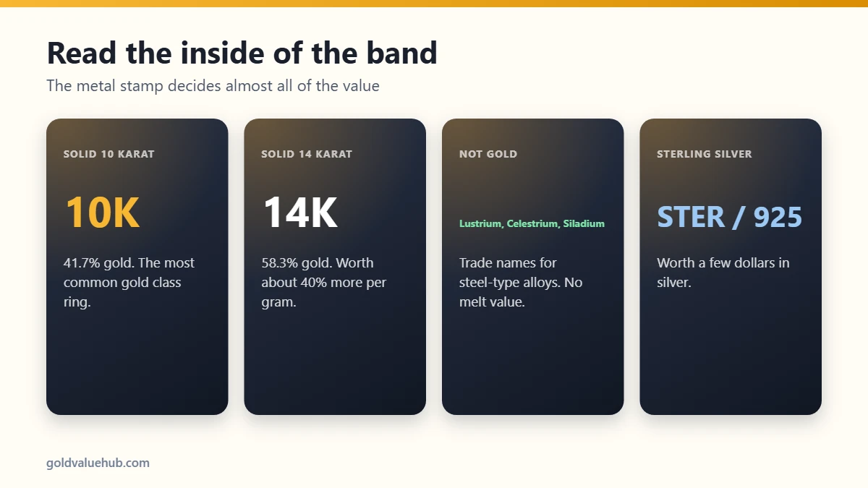
Task: Click empty lower area of Not Gold card
Action: (x=532, y=365)
